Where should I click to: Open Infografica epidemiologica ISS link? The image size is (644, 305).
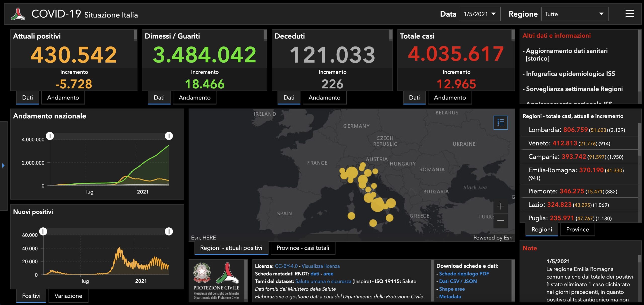coord(570,74)
